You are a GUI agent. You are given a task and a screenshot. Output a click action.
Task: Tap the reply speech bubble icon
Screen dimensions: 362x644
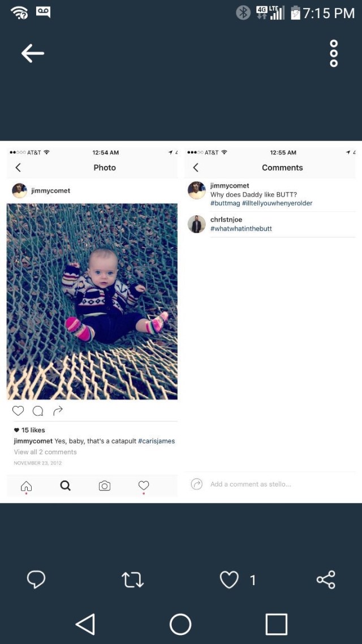[x=36, y=579]
